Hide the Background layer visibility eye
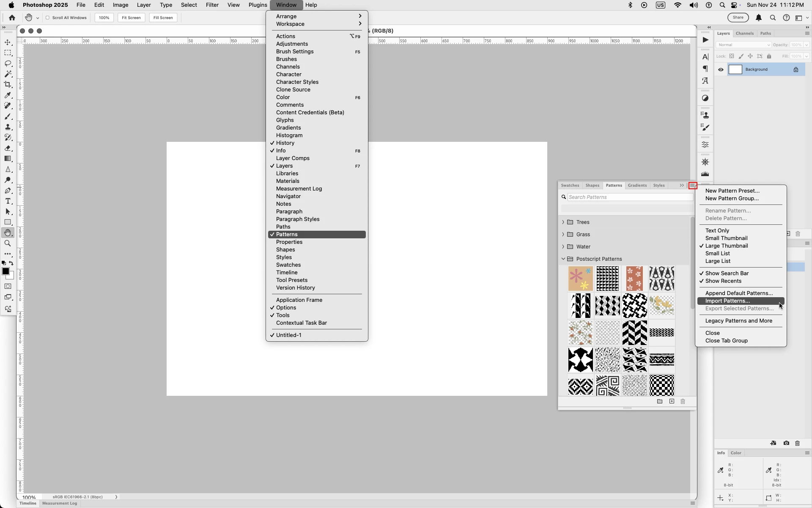Image resolution: width=812 pixels, height=508 pixels. [721, 70]
